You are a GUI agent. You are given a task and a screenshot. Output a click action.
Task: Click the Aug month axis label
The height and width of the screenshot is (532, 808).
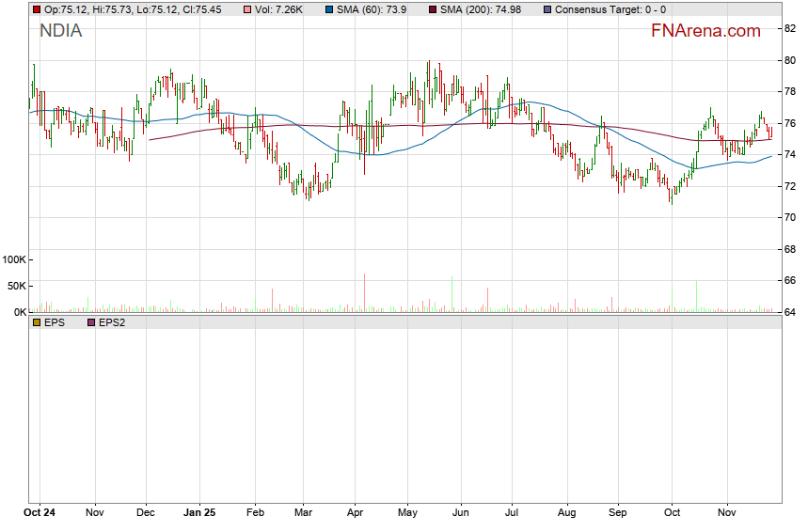(x=566, y=514)
